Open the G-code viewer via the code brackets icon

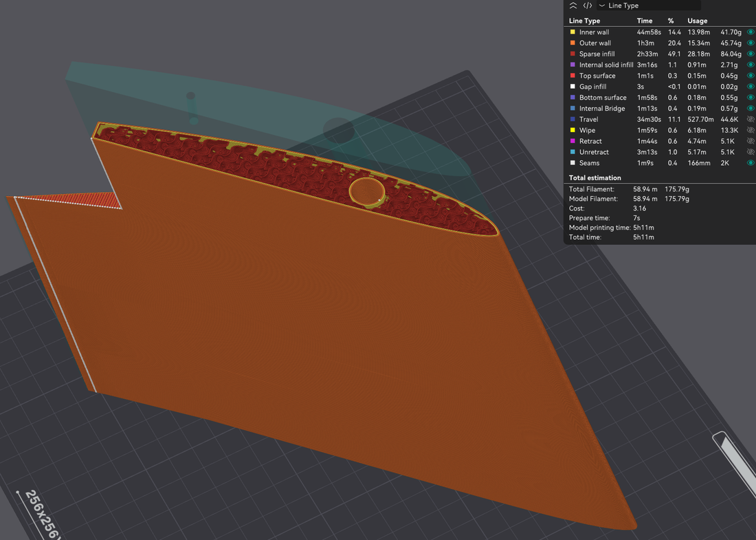coord(587,6)
